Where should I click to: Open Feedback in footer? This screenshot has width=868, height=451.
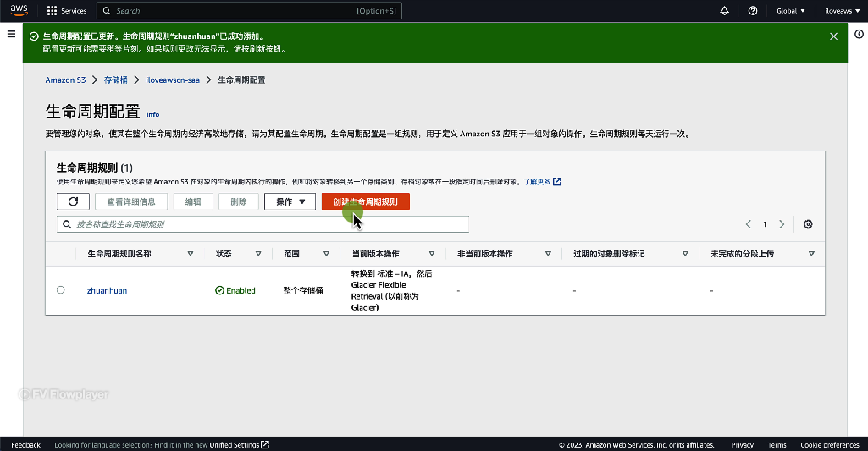[x=25, y=445]
